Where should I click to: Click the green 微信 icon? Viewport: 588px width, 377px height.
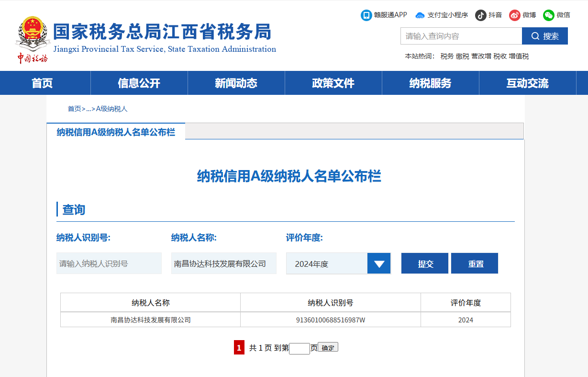coord(548,15)
